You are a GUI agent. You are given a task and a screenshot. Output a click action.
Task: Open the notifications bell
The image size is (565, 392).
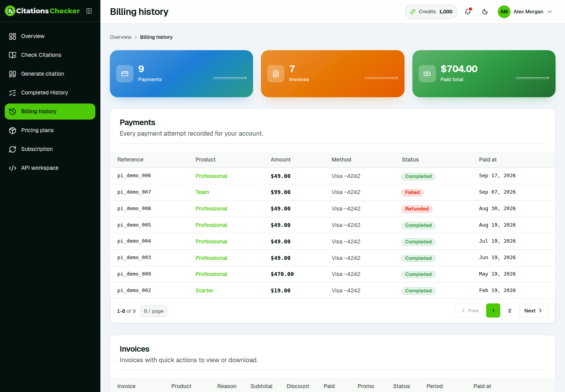[x=468, y=12]
